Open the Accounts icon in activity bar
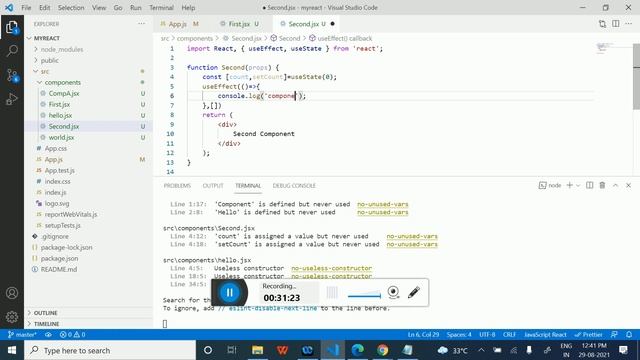Screen dimensions: 640x360 [12, 293]
